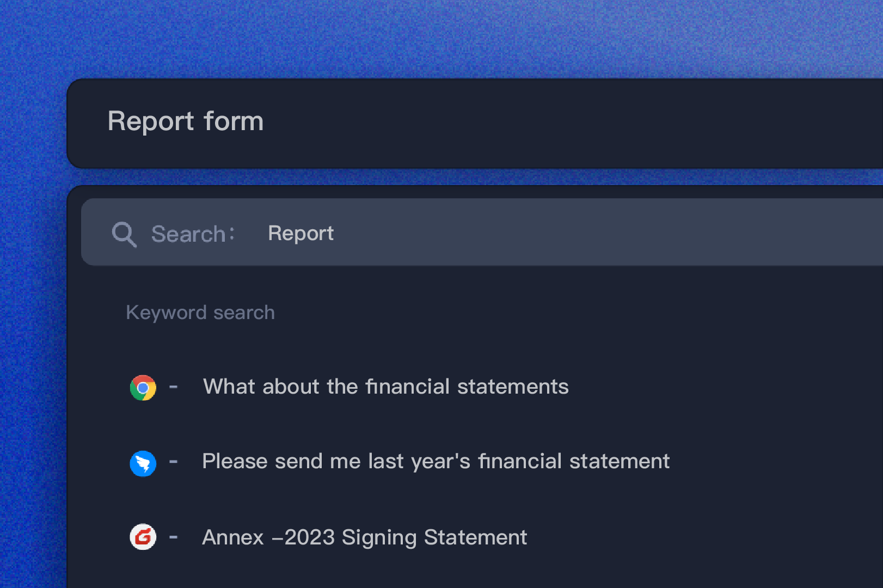Viewport: 883px width, 588px height.
Task: Click the "Keyword search" section heading
Action: [200, 313]
